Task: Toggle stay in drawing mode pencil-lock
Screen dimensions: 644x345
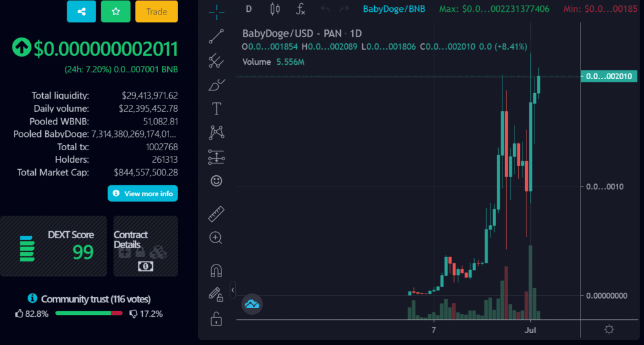Action: click(216, 295)
